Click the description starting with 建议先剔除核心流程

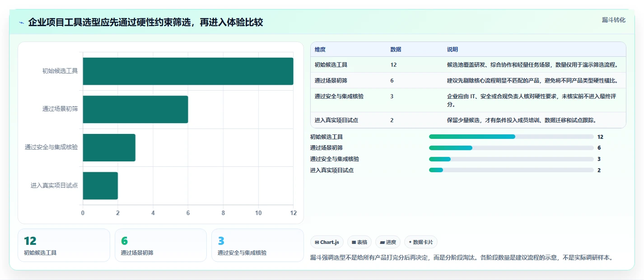(532, 81)
